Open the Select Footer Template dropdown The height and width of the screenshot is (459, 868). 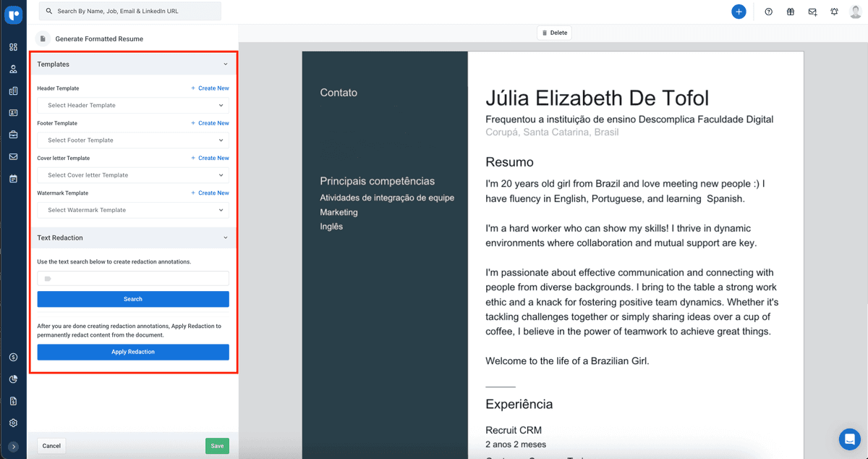pyautogui.click(x=132, y=140)
